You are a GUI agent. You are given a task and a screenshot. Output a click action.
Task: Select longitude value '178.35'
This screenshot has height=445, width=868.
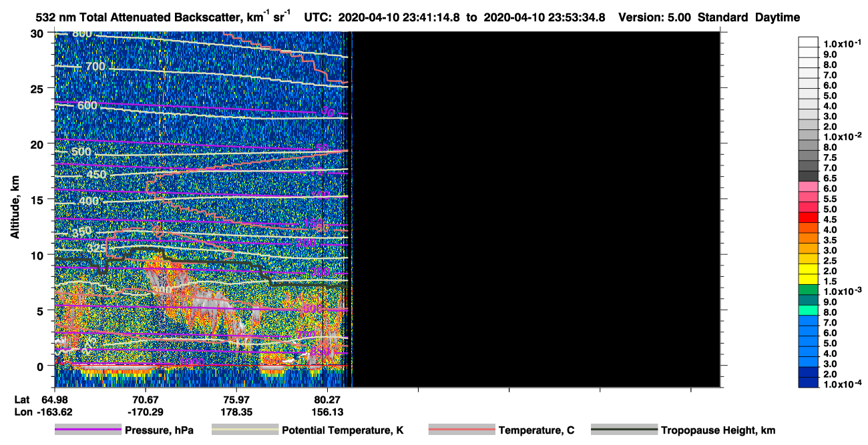[237, 412]
